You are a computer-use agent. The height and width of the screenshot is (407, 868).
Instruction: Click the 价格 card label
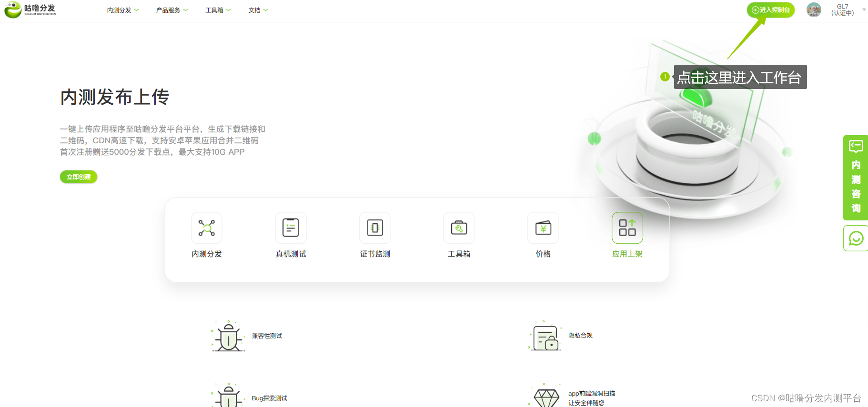(x=543, y=254)
